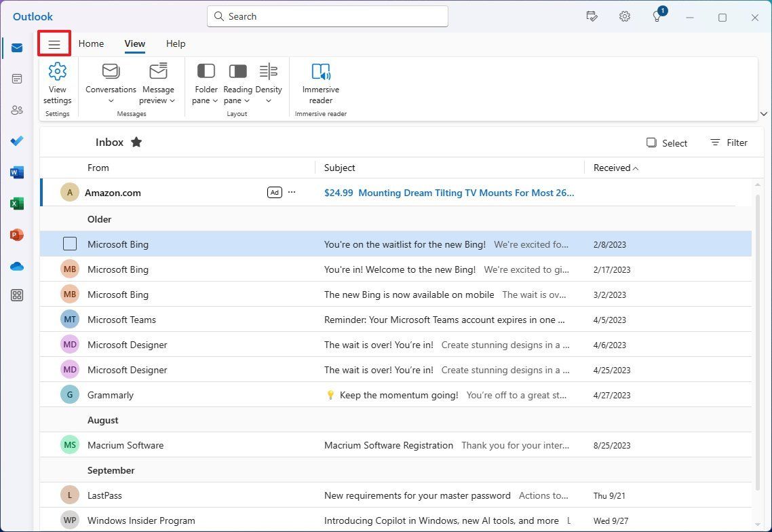The width and height of the screenshot is (772, 532).
Task: Tick the checkbox on Microsoft Bing waitlist email
Action: pyautogui.click(x=69, y=244)
